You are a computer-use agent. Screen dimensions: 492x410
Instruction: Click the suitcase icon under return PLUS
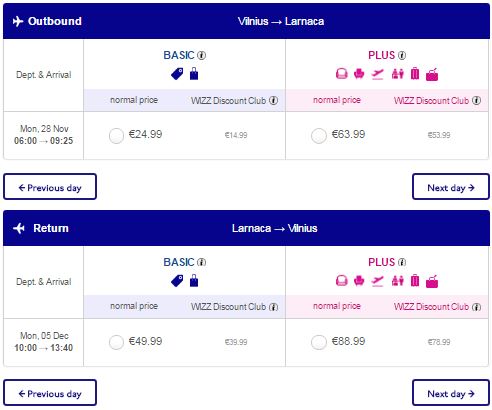pos(415,281)
